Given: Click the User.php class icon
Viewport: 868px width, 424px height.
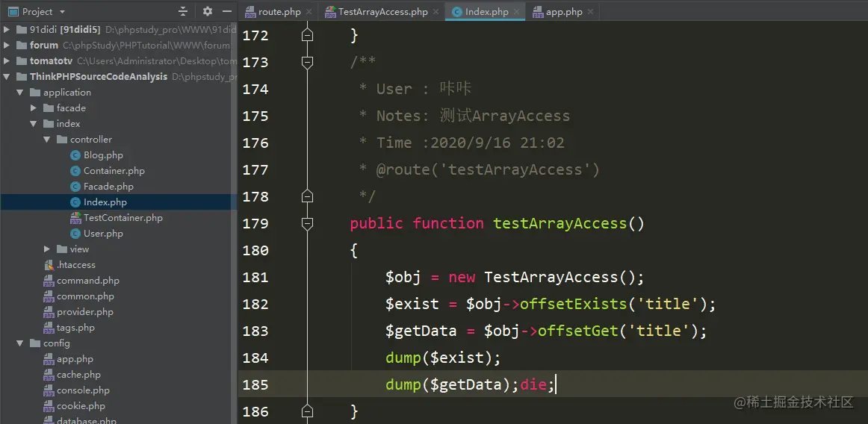Looking at the screenshot, I should tap(75, 234).
